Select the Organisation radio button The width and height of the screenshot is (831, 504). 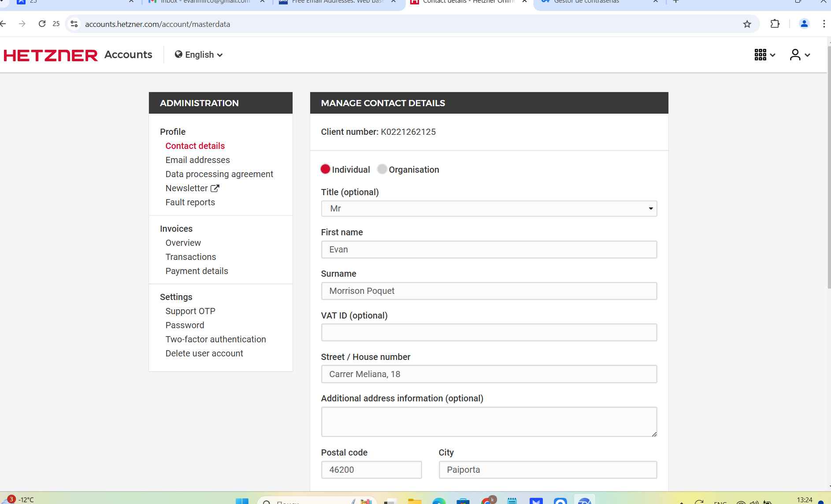tap(382, 169)
